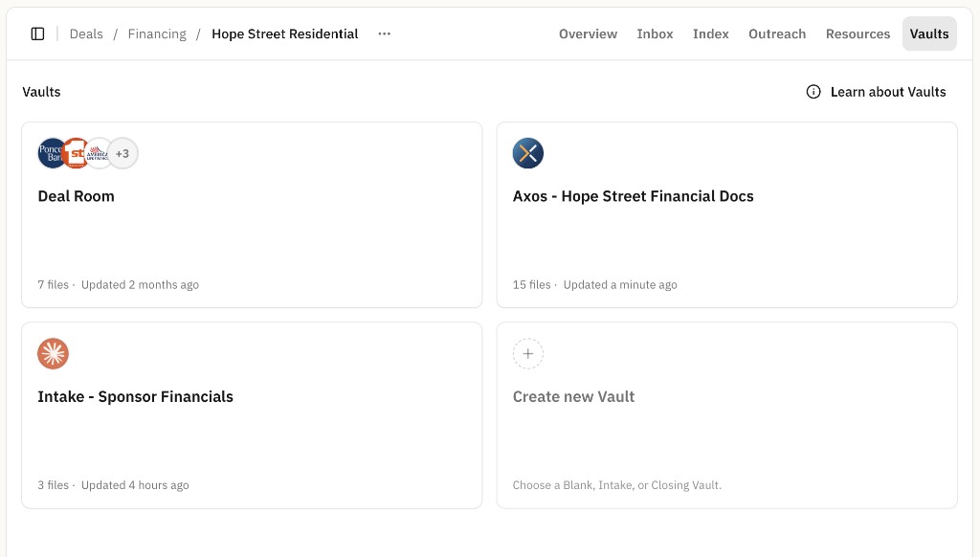This screenshot has height=557, width=980.
Task: Switch to the Index tab
Action: [711, 33]
